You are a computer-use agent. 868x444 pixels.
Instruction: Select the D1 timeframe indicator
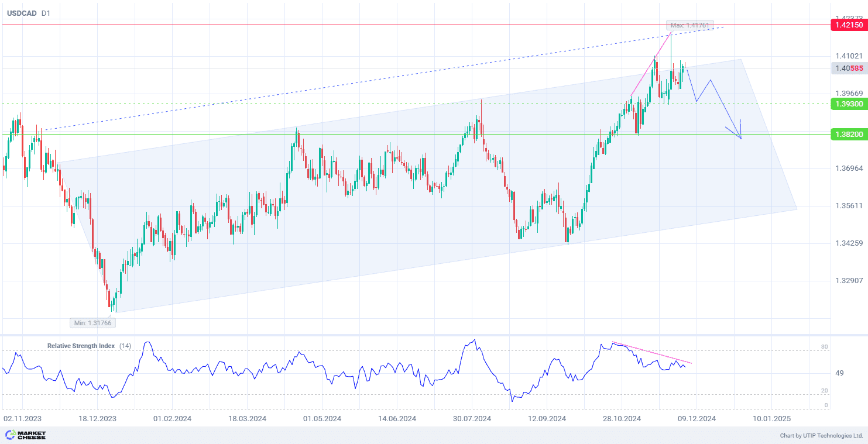pos(46,13)
